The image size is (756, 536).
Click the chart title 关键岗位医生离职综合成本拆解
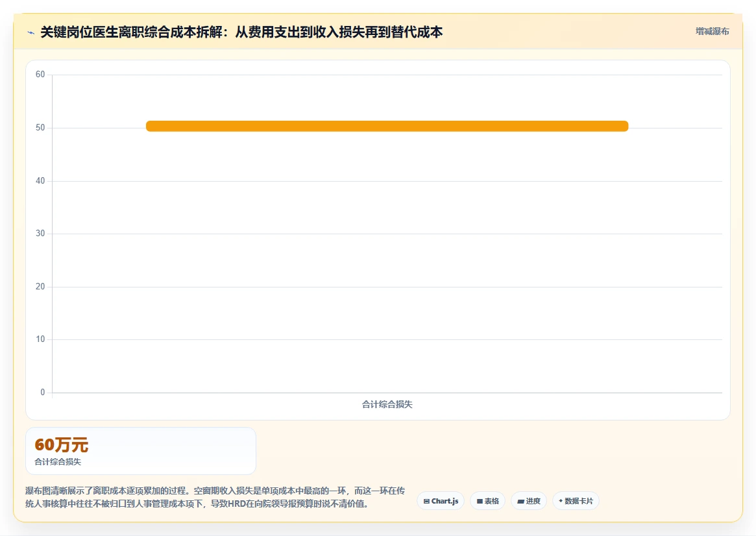(x=241, y=32)
